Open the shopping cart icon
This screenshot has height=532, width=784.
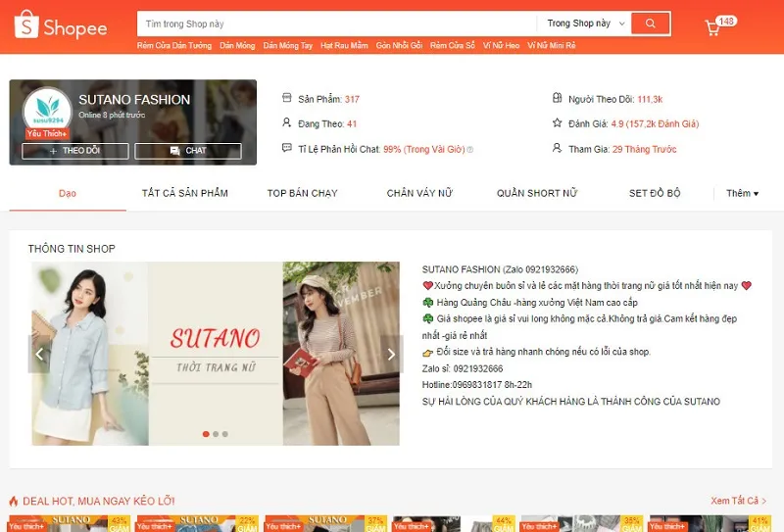coord(712,27)
